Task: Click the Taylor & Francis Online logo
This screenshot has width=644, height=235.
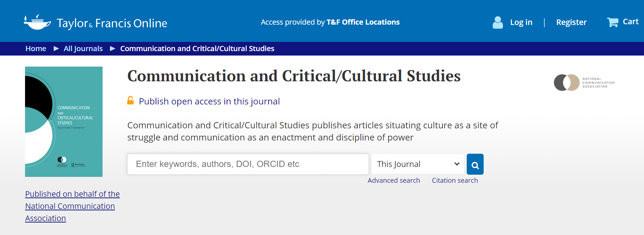Action: pyautogui.click(x=96, y=22)
